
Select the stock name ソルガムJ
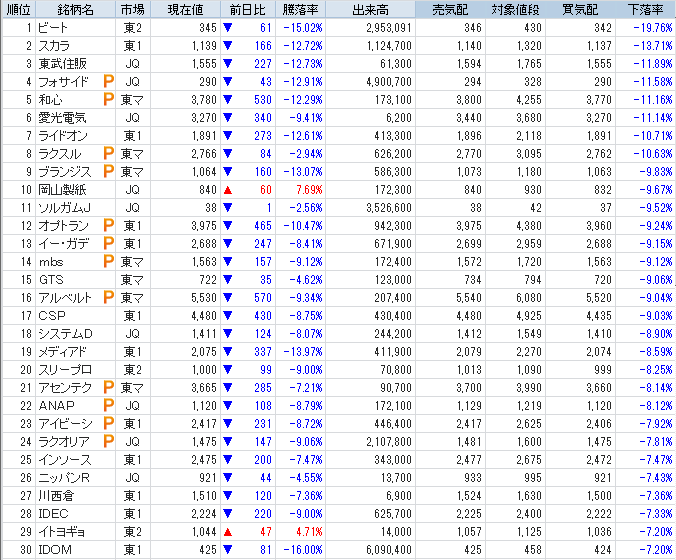point(64,208)
